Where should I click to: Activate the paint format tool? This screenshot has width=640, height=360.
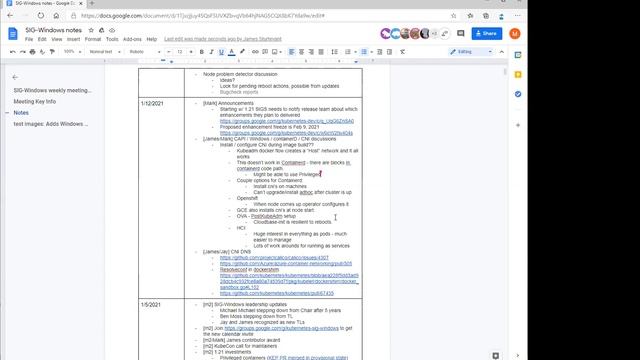(x=52, y=52)
